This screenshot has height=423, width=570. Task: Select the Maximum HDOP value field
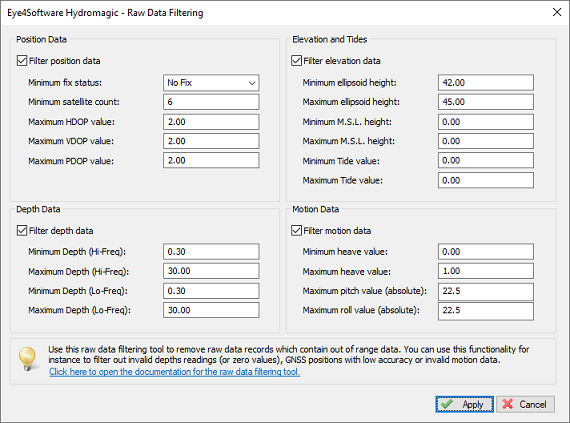click(x=211, y=122)
